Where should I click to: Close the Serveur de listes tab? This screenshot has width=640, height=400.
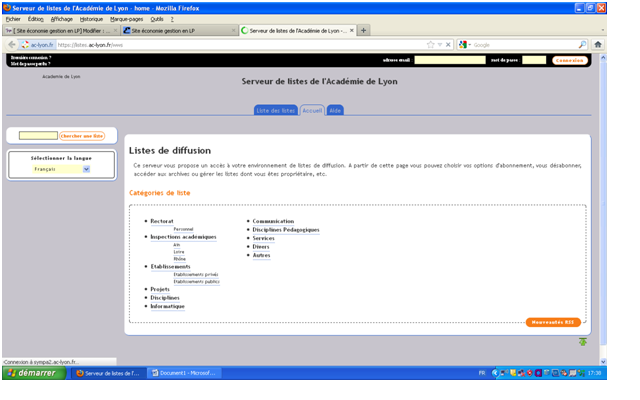(x=351, y=31)
